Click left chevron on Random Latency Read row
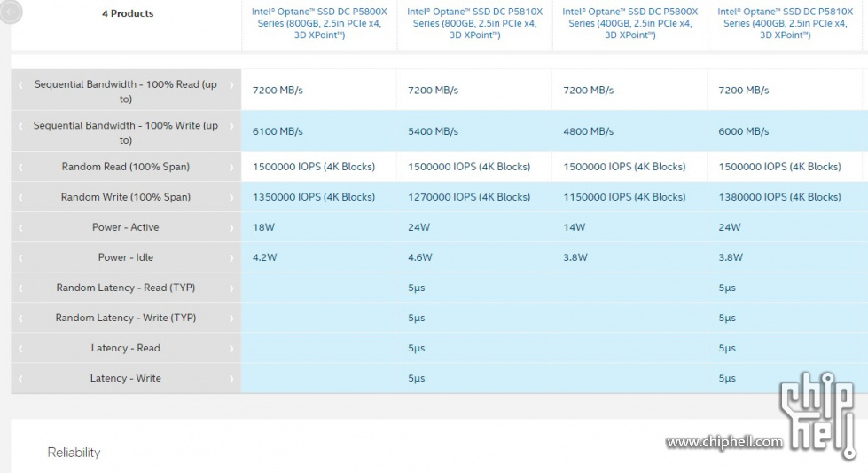The image size is (868, 473). (x=20, y=288)
